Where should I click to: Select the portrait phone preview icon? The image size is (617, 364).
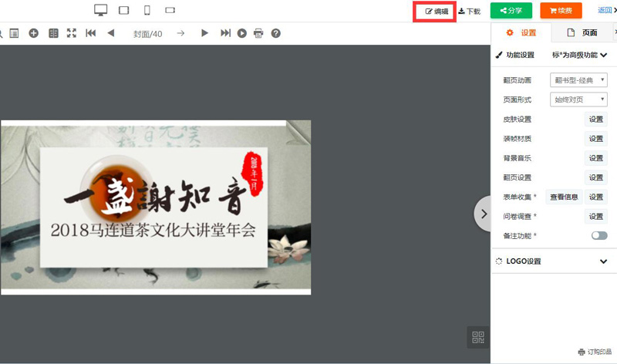click(x=147, y=10)
